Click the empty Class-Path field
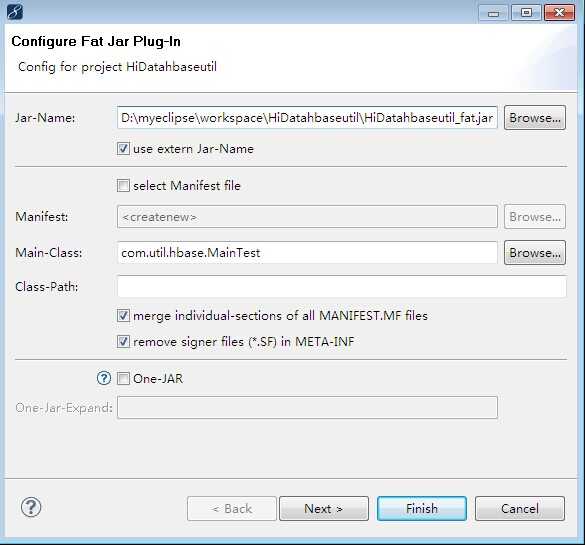This screenshot has height=545, width=585. [x=342, y=286]
